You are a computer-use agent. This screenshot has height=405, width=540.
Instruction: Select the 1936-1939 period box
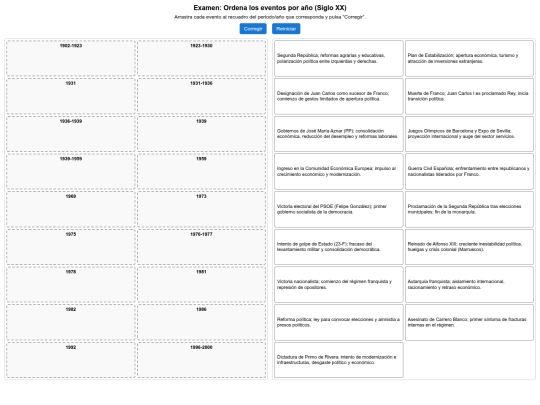[71, 134]
